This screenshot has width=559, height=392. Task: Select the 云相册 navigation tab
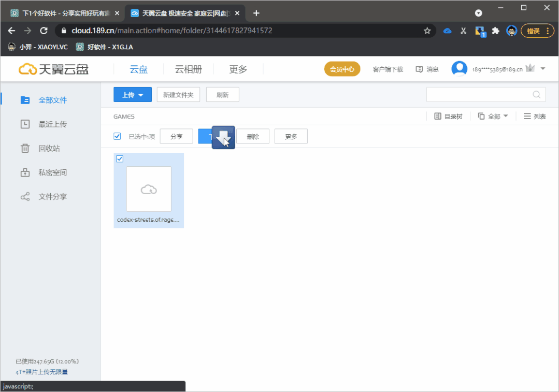coord(188,69)
